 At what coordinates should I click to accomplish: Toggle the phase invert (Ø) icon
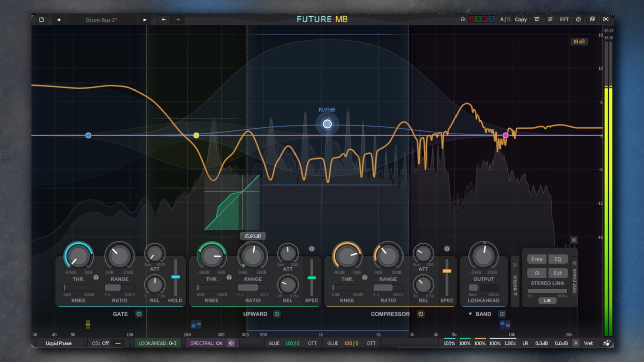pos(550,19)
